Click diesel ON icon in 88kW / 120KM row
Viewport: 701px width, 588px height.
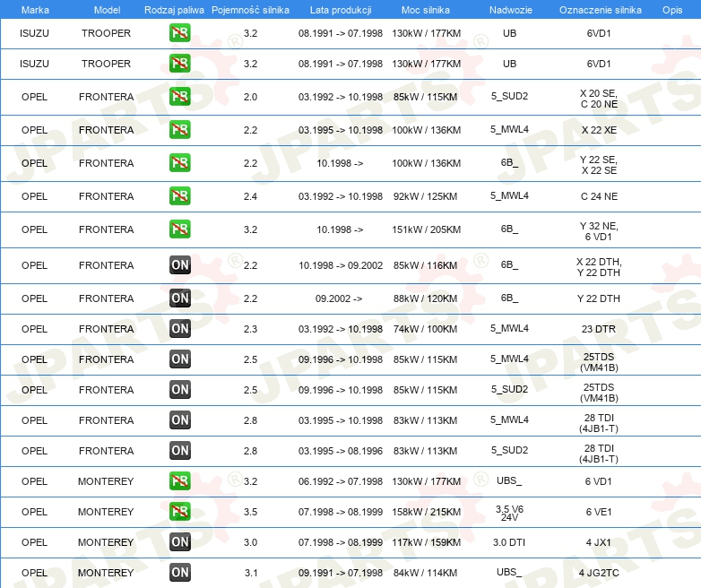[179, 298]
